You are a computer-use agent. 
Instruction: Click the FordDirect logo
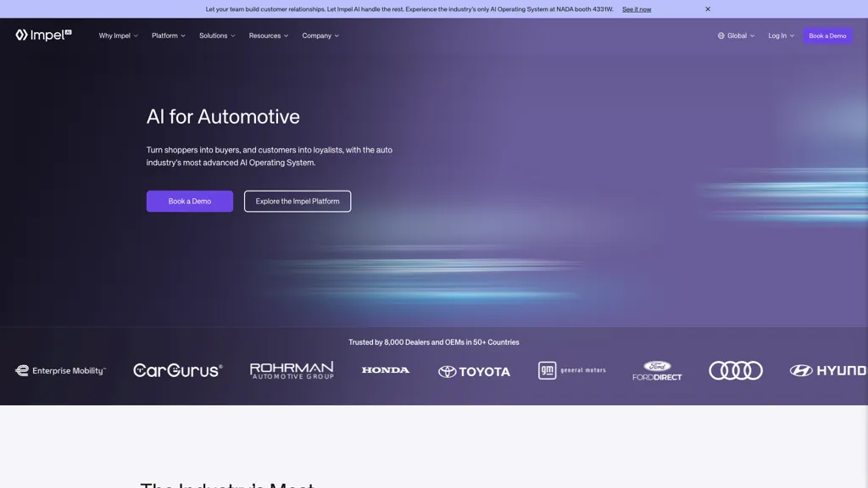[657, 371]
